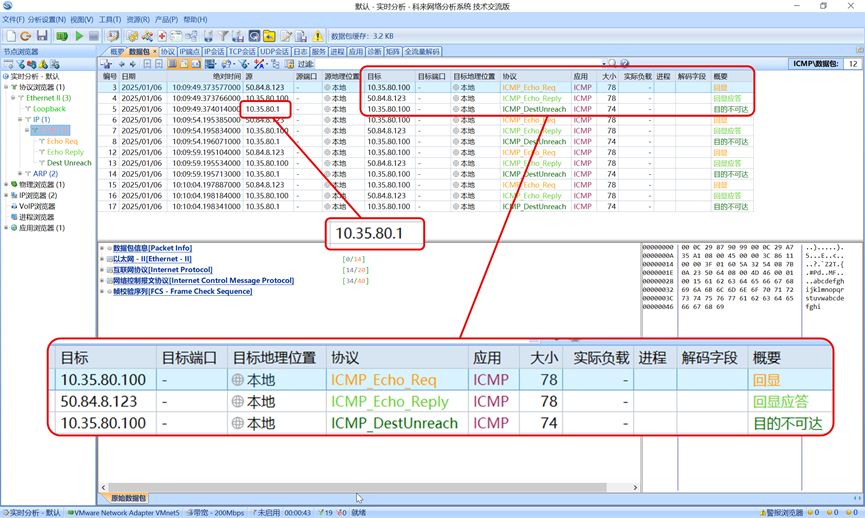Expand 互联网协议[Internet Protocol] decode row
Viewport: 865px width, 518px height.
point(102,270)
